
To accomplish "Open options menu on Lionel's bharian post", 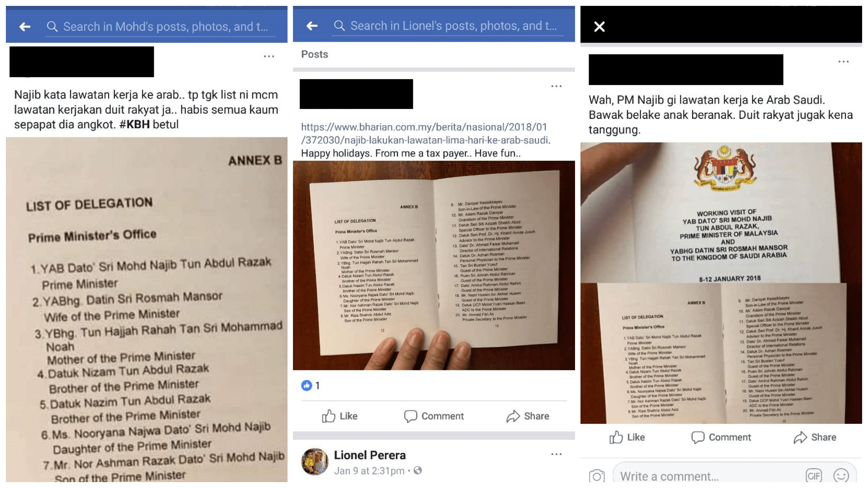I will tap(557, 86).
